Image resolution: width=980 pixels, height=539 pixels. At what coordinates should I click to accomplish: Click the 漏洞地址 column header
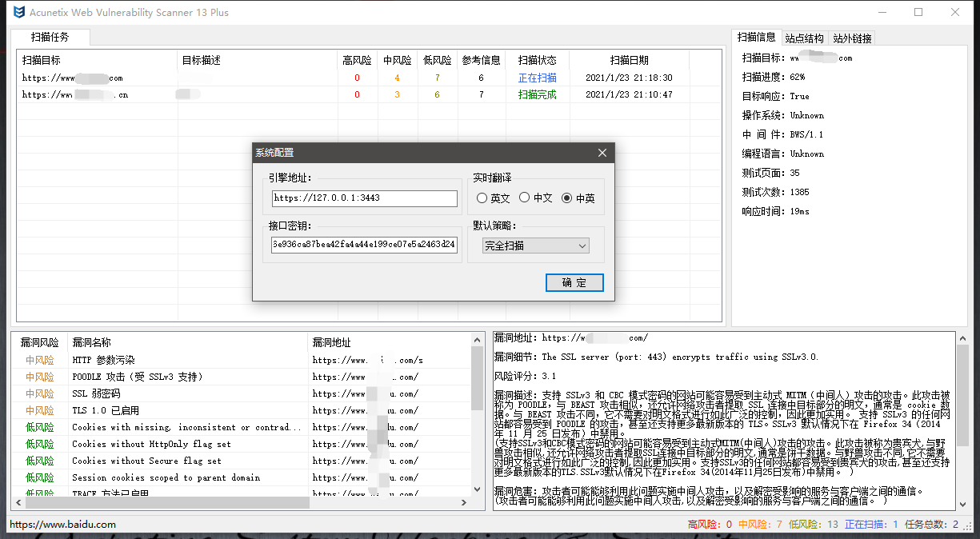pos(390,342)
